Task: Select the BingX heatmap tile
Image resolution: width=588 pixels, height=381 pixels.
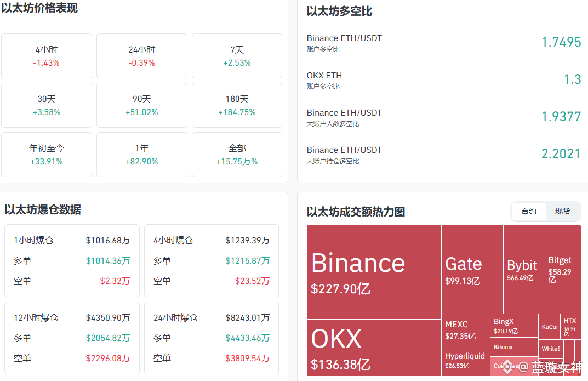Action: [x=515, y=326]
